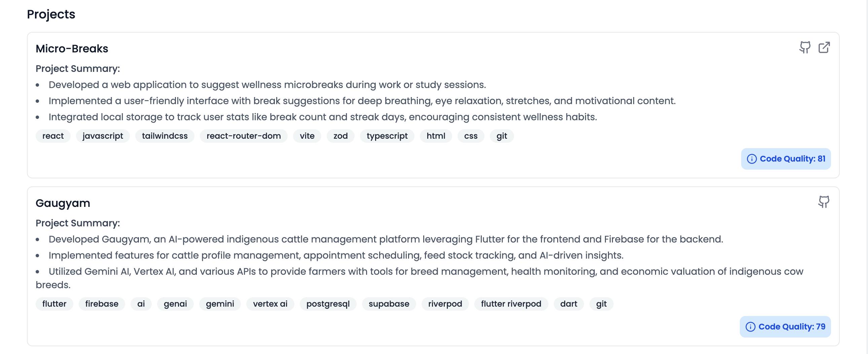This screenshot has height=354, width=868.
Task: Click info icon beside Code Quality: 79
Action: click(x=750, y=327)
